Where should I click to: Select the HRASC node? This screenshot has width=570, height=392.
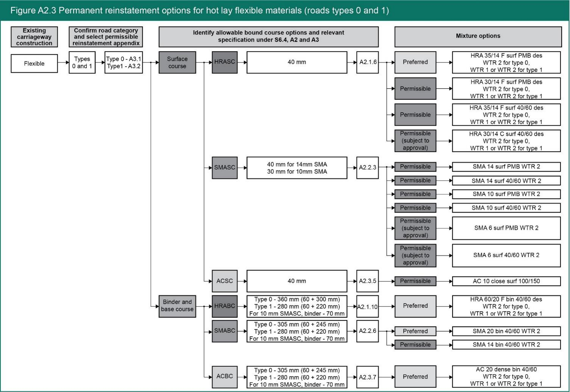tap(224, 62)
